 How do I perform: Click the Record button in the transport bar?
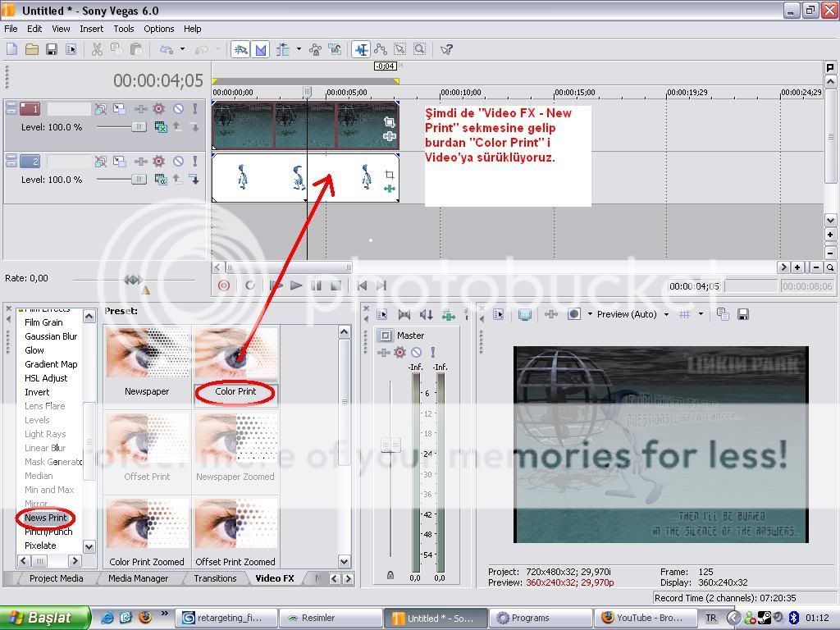[224, 285]
